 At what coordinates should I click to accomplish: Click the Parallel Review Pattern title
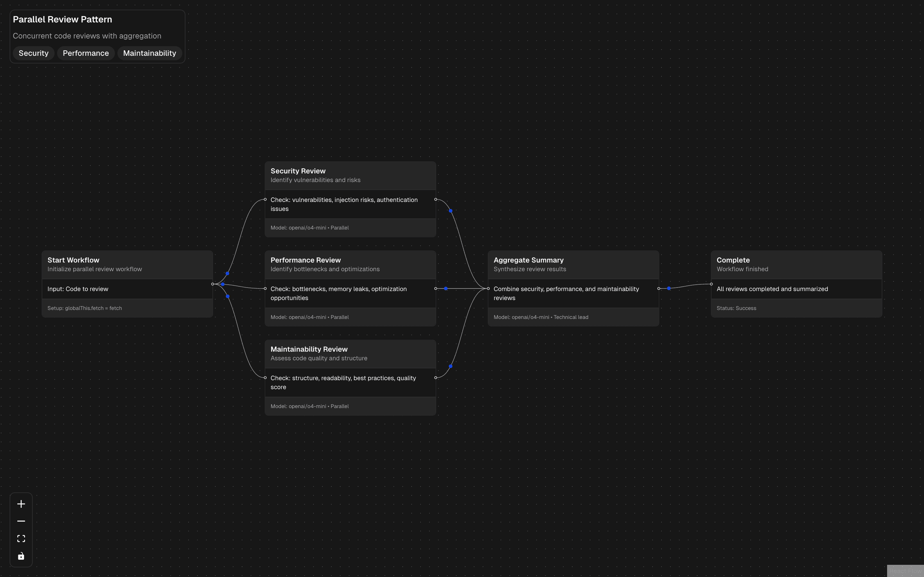pos(62,19)
